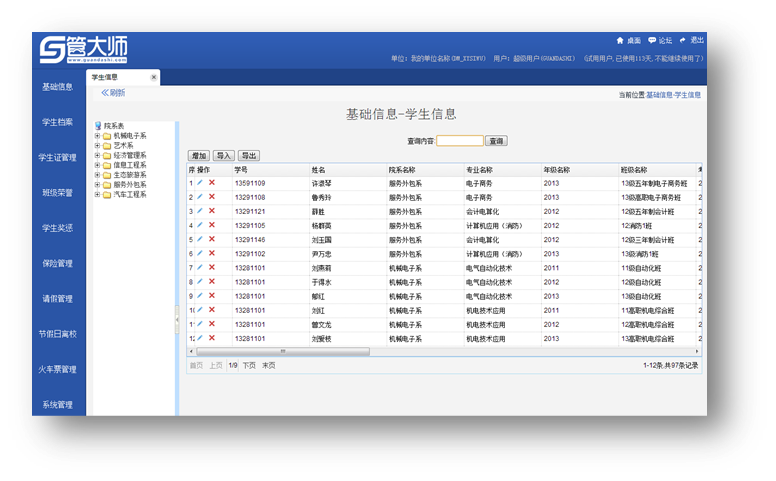This screenshot has width=776, height=481.
Task: Edit the record of student 13291102
Action: (x=200, y=253)
